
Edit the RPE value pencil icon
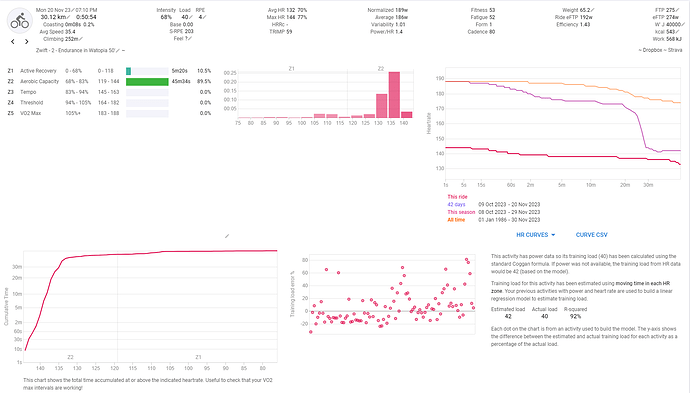click(x=205, y=17)
